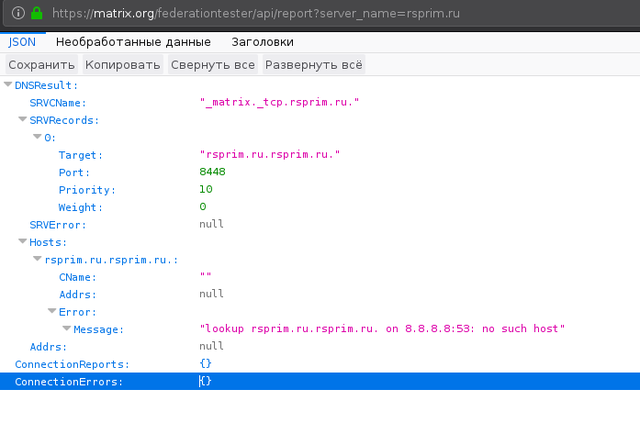Collapse the Hosts node
Image resolution: width=640 pixels, height=434 pixels.
tap(22, 241)
